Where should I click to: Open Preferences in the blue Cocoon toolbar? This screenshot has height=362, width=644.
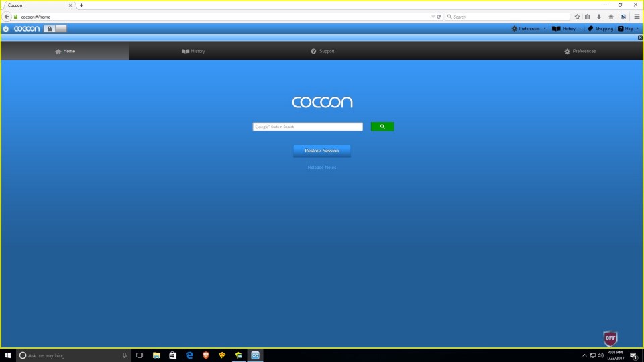pos(525,29)
